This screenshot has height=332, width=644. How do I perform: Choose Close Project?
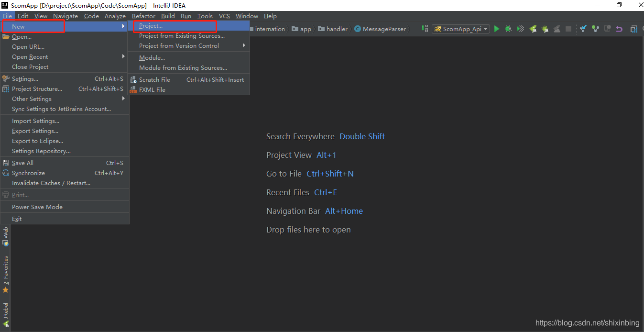65,66
